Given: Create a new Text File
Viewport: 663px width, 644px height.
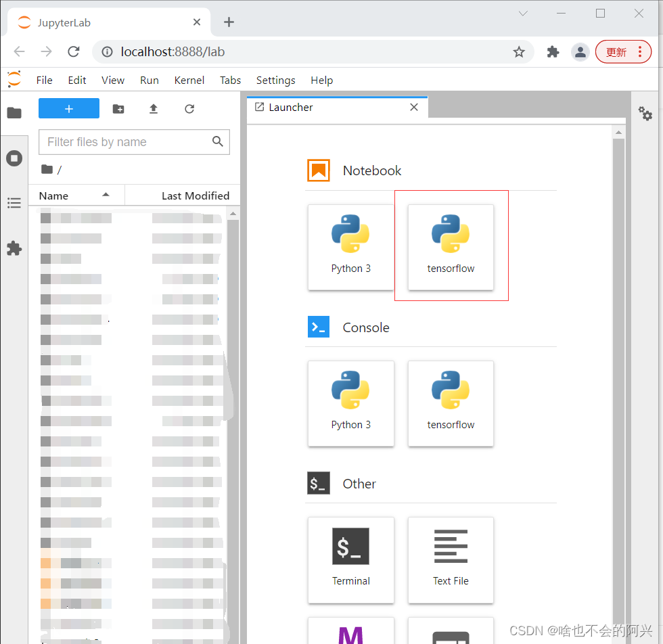Looking at the screenshot, I should tap(451, 560).
